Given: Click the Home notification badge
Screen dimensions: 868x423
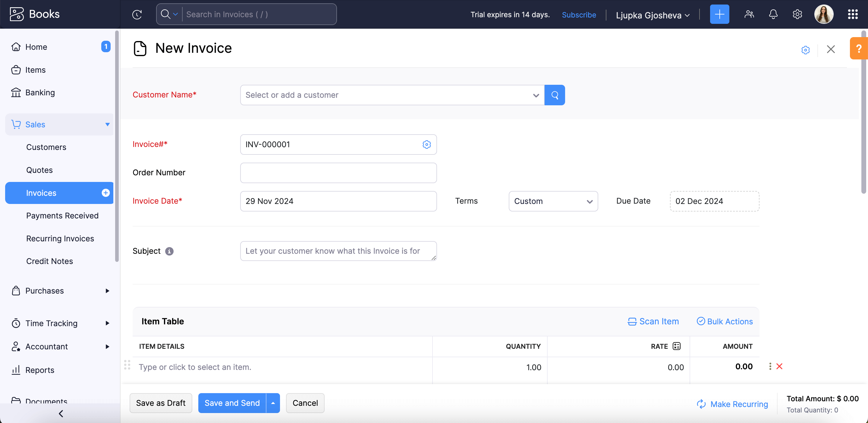Looking at the screenshot, I should (x=106, y=46).
